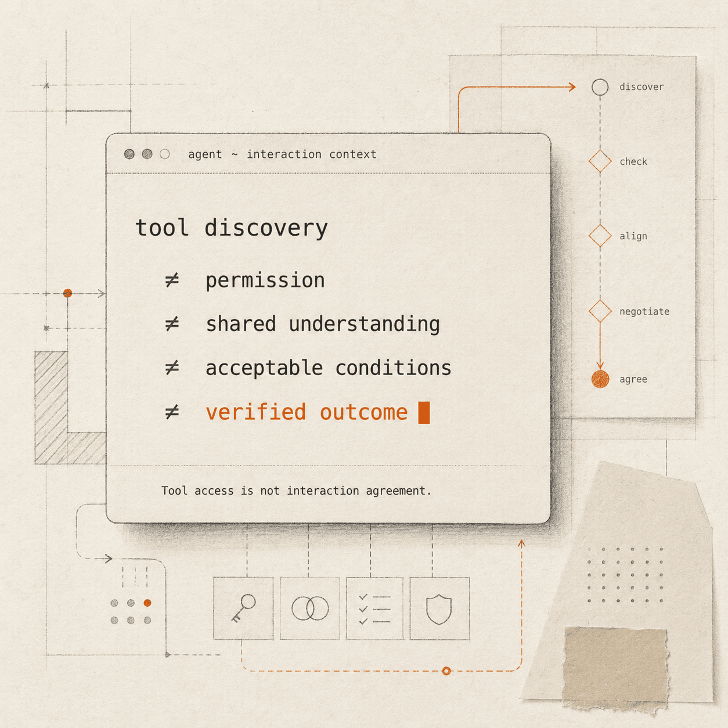Select the align diamond node
Image resolution: width=728 pixels, height=728 pixels.
(x=600, y=236)
